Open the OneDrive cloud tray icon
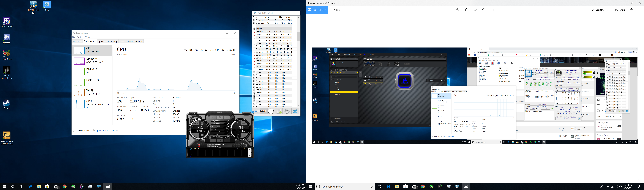This screenshot has width=644, height=190. [x=621, y=186]
